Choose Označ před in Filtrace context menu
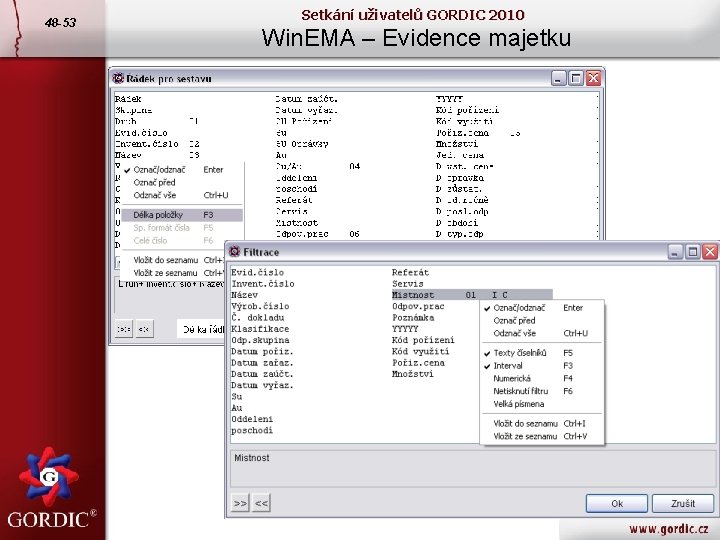The width and height of the screenshot is (720, 540). coord(542,321)
